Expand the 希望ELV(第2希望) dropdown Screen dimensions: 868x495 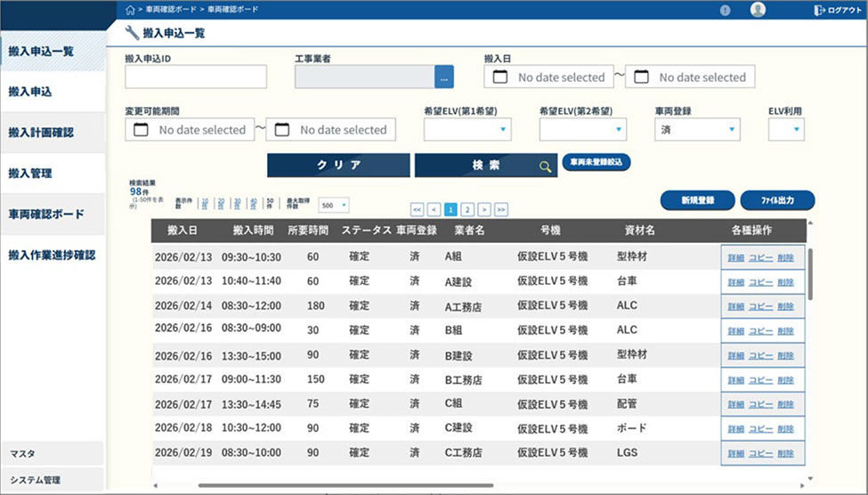tap(583, 130)
